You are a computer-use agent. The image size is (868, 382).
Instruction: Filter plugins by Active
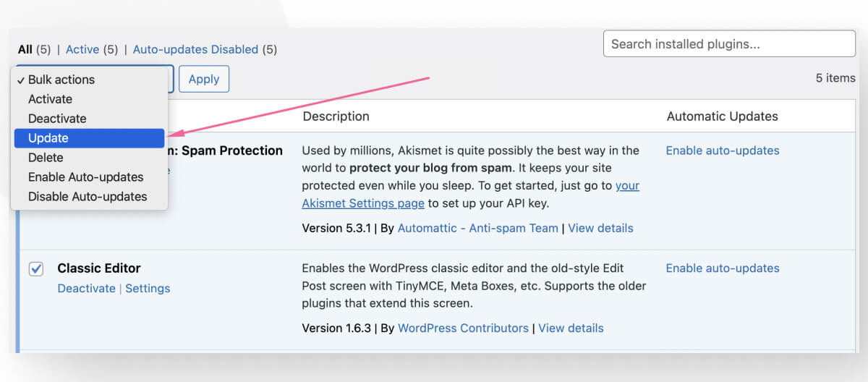82,50
